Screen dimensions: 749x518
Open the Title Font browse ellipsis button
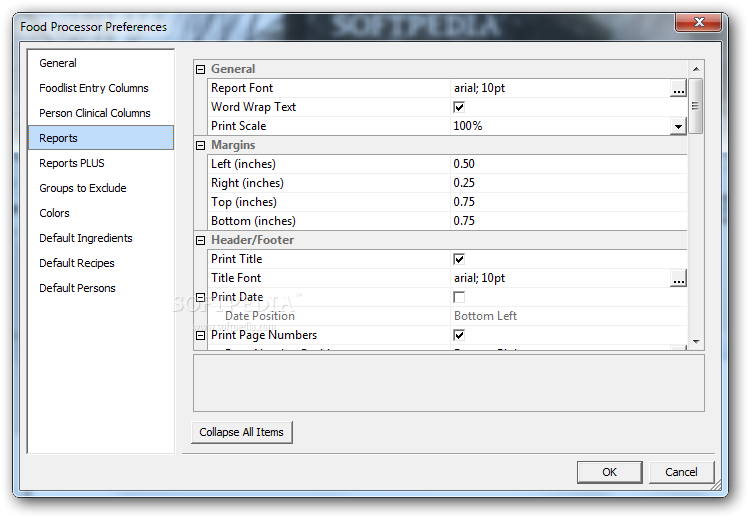pyautogui.click(x=678, y=278)
